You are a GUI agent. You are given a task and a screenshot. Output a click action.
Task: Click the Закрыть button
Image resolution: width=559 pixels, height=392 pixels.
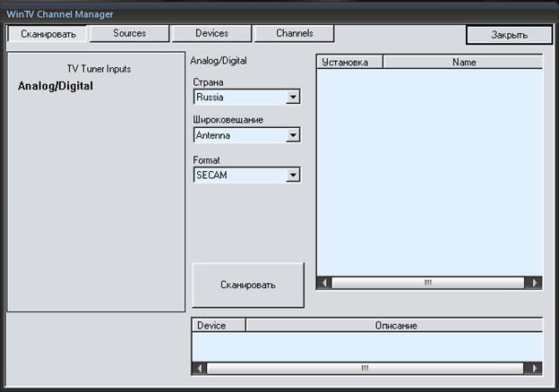[x=510, y=35]
